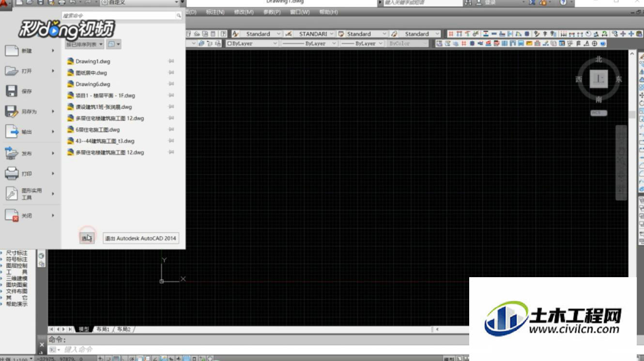Click 退出 Autodesk AutoCAD 2014 button

pyautogui.click(x=141, y=238)
